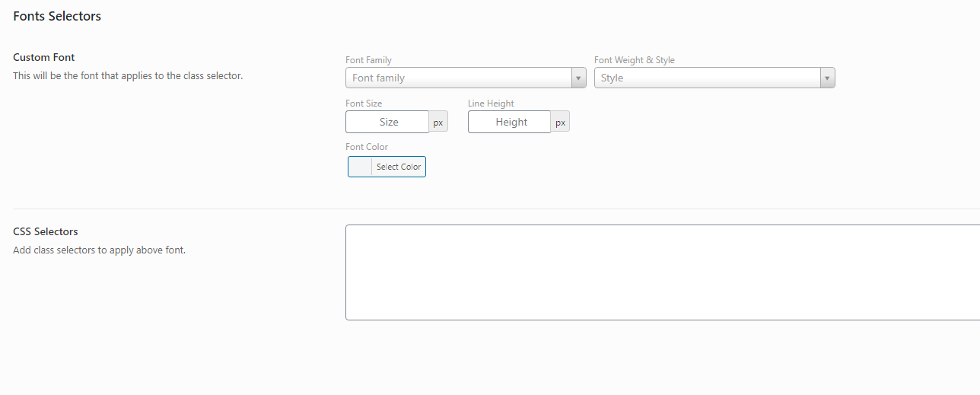
Task: Focus the Font Size input field
Action: tap(388, 122)
